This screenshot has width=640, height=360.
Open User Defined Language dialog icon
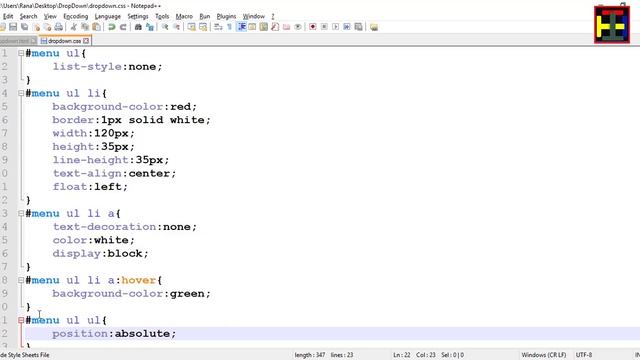252,27
